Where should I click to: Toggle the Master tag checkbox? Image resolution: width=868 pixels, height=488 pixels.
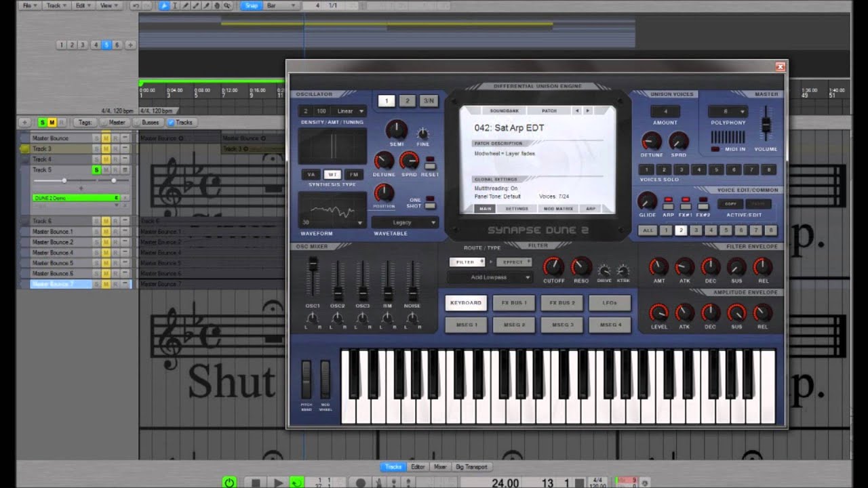(104, 123)
